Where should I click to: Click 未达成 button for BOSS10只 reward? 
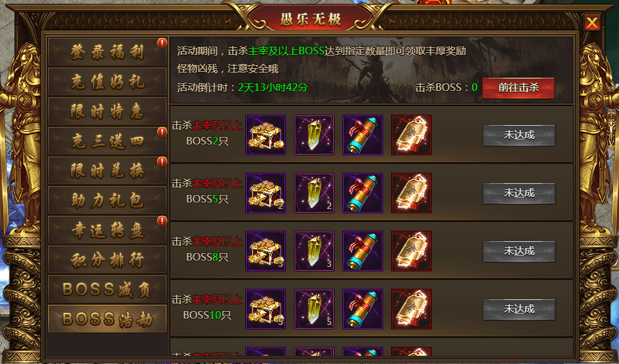519,309
